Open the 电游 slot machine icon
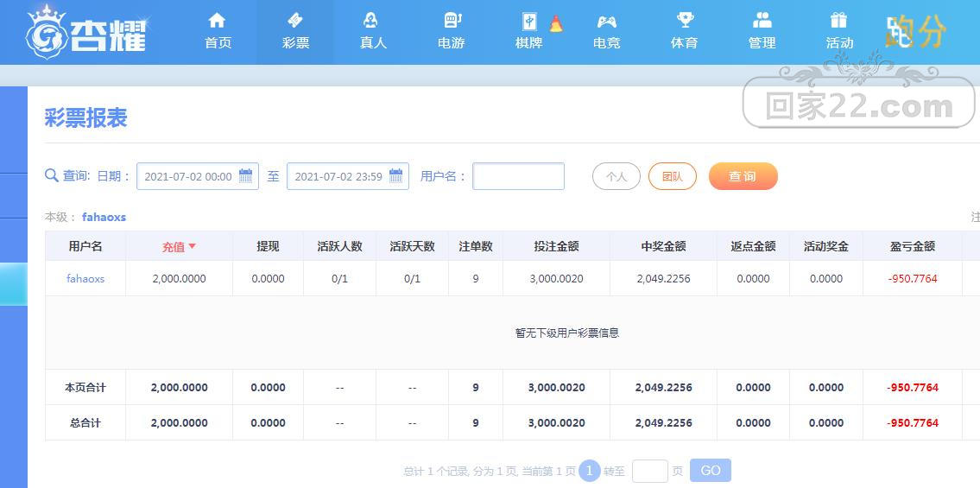This screenshot has height=488, width=980. [x=453, y=21]
